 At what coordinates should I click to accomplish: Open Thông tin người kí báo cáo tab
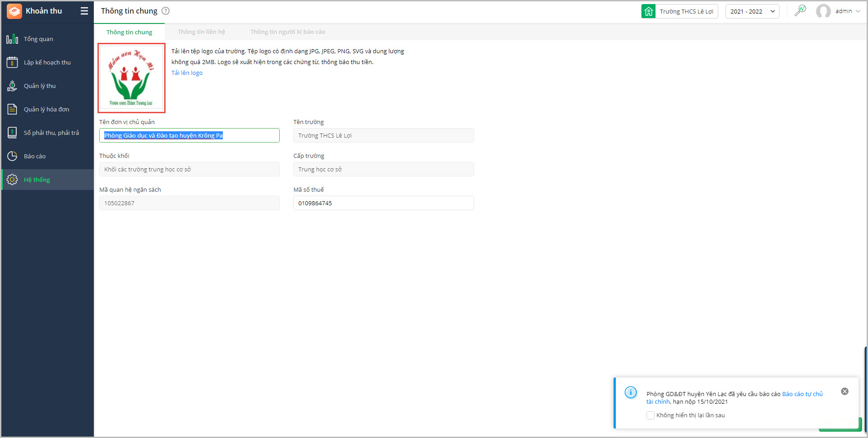288,32
